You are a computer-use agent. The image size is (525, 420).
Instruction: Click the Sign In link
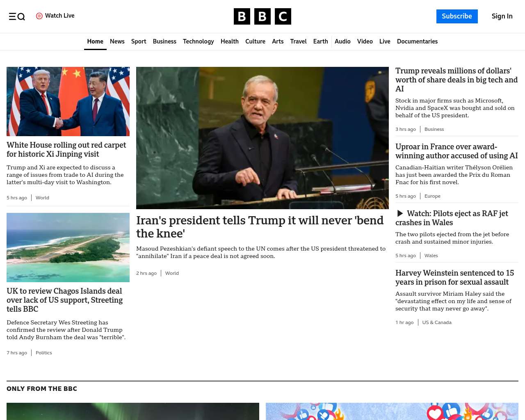click(502, 16)
